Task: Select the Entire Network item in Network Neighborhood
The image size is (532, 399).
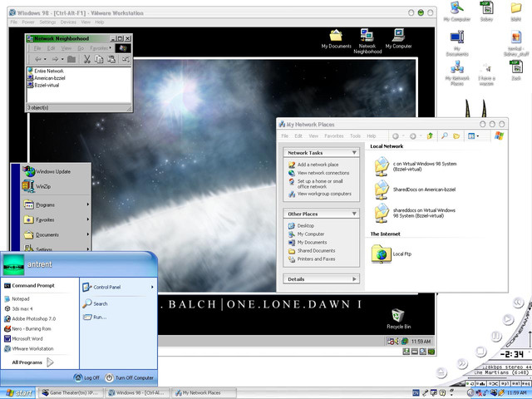Action: click(x=50, y=71)
